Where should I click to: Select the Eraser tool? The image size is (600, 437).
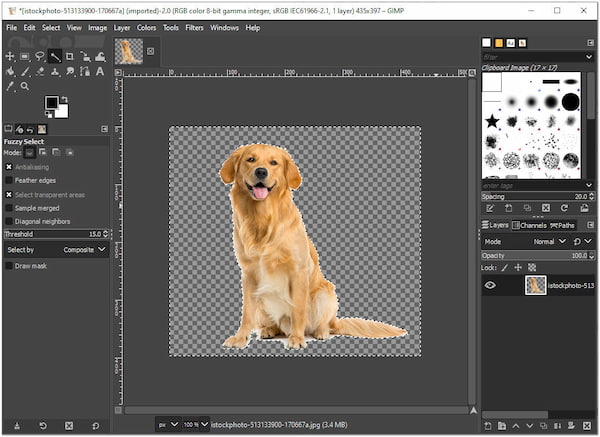(40, 72)
